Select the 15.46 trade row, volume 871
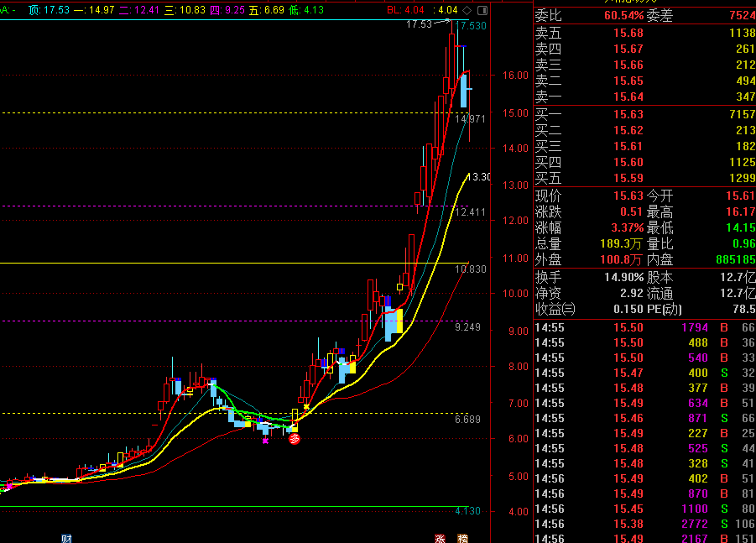The image size is (756, 543). pyautogui.click(x=645, y=418)
